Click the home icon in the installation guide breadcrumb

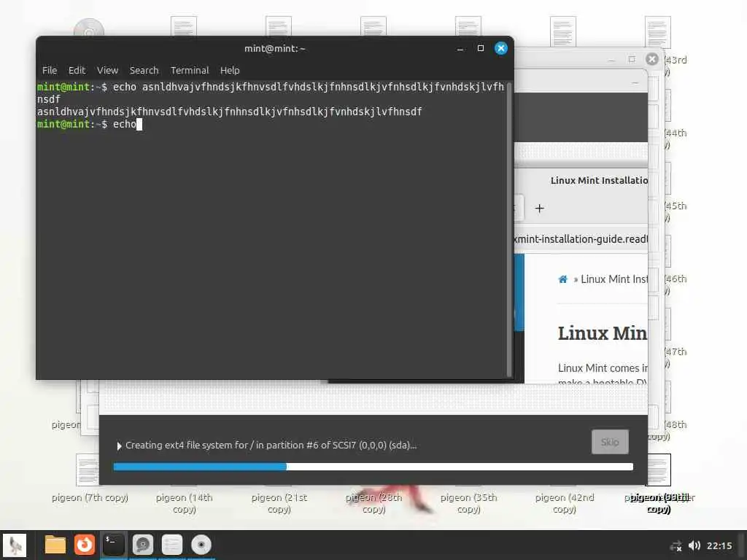[562, 279]
